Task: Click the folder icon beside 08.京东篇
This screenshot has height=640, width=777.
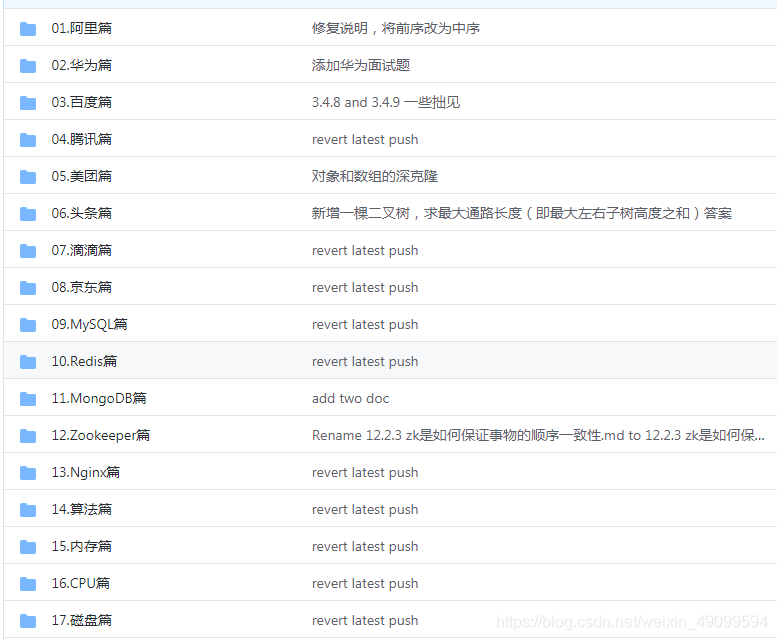Action: point(28,288)
